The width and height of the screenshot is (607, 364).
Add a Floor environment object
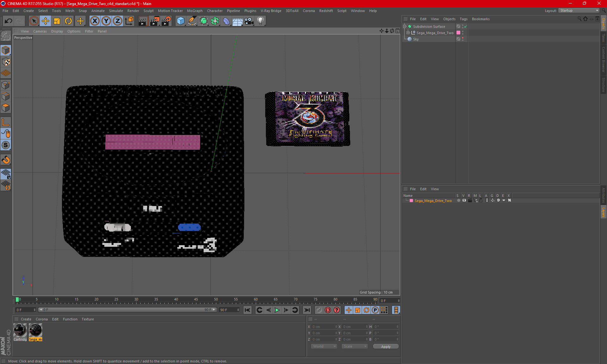point(238,21)
